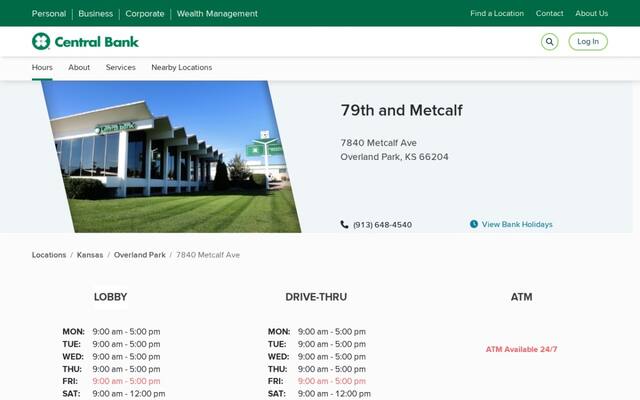The image size is (640, 400).
Task: Click the phone icon beside (913) 648-4540
Action: tap(344, 224)
